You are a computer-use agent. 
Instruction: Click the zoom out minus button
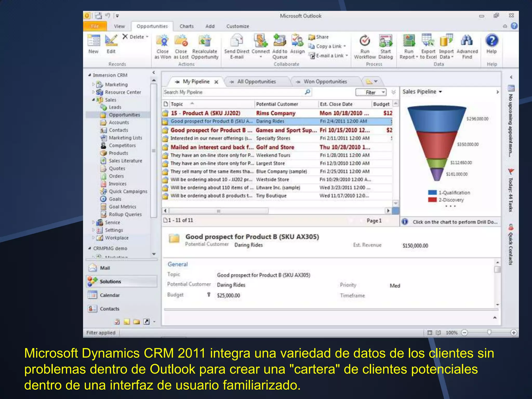465,332
